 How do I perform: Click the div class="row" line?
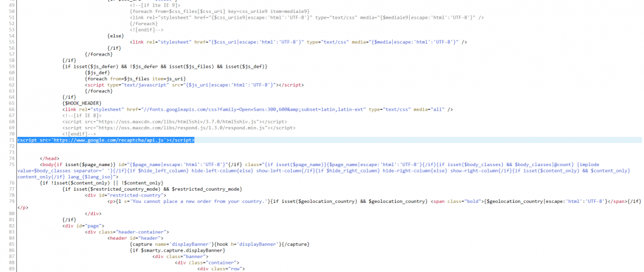pos(221,268)
